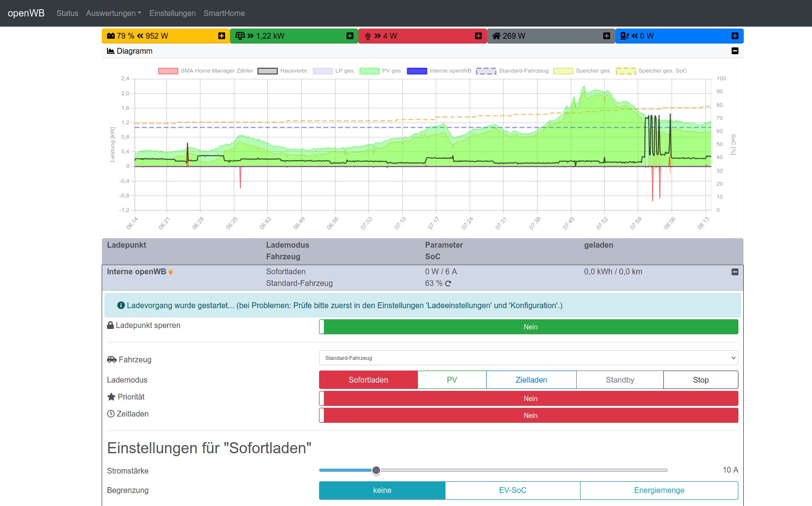Toggle Zeitladen switch showing Nein
812x506 pixels.
tap(529, 416)
